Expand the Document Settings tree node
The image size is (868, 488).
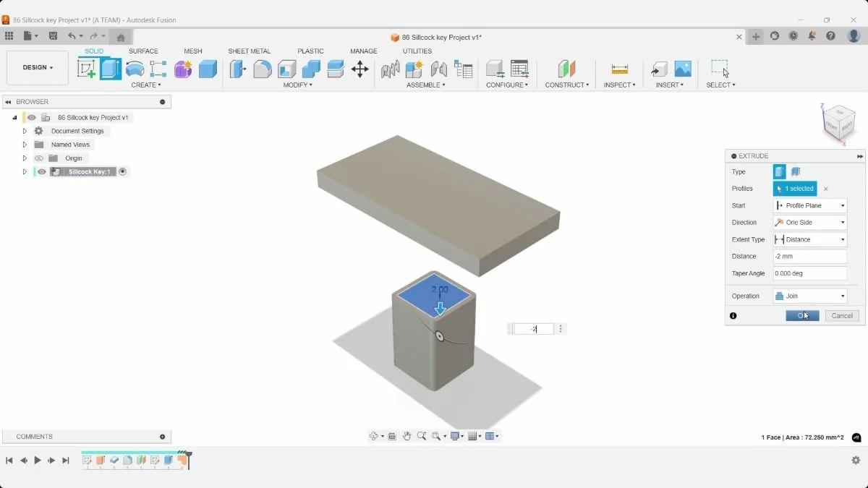(25, 131)
